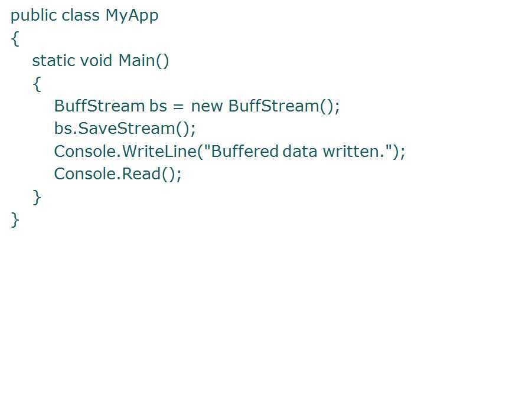
Task: Click the 'new' keyword
Action: coord(207,106)
